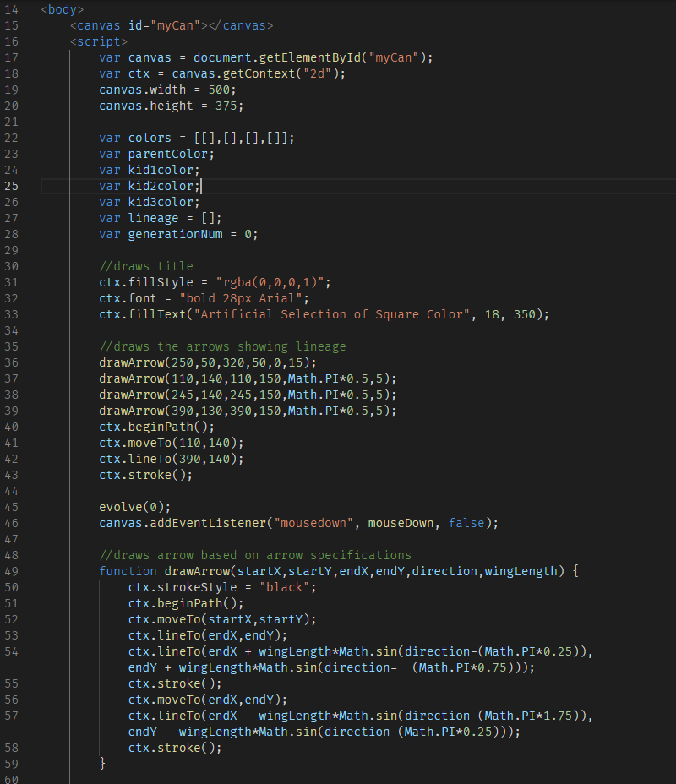Click the evolve(0) function call
This screenshot has width=676, height=784.
(134, 507)
